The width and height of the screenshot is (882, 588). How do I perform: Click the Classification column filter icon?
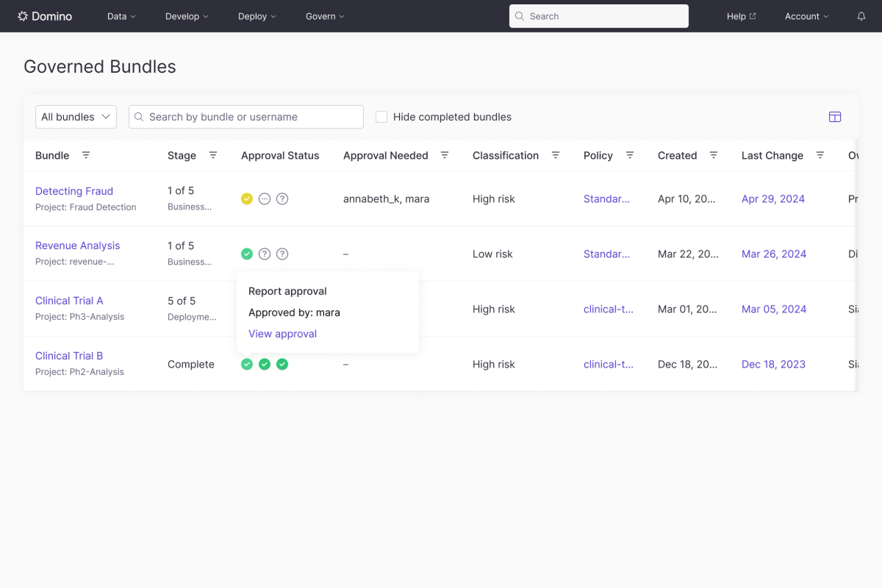point(556,155)
